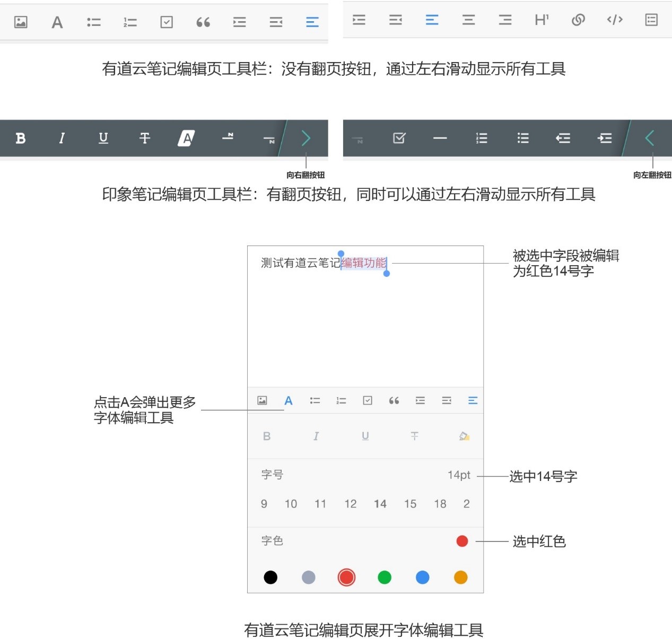
Task: Select the superscript icon in dark toolbar
Action: point(228,137)
